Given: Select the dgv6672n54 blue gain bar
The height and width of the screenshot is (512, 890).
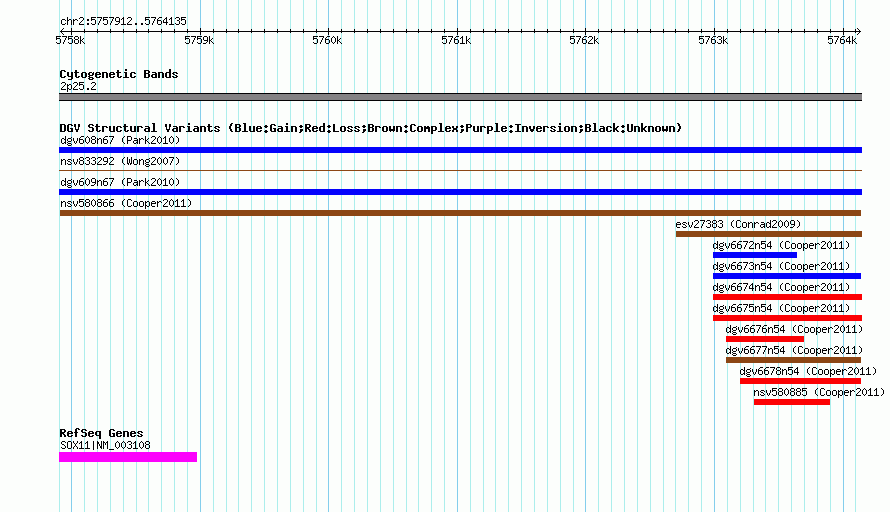Looking at the screenshot, I should coord(755,255).
